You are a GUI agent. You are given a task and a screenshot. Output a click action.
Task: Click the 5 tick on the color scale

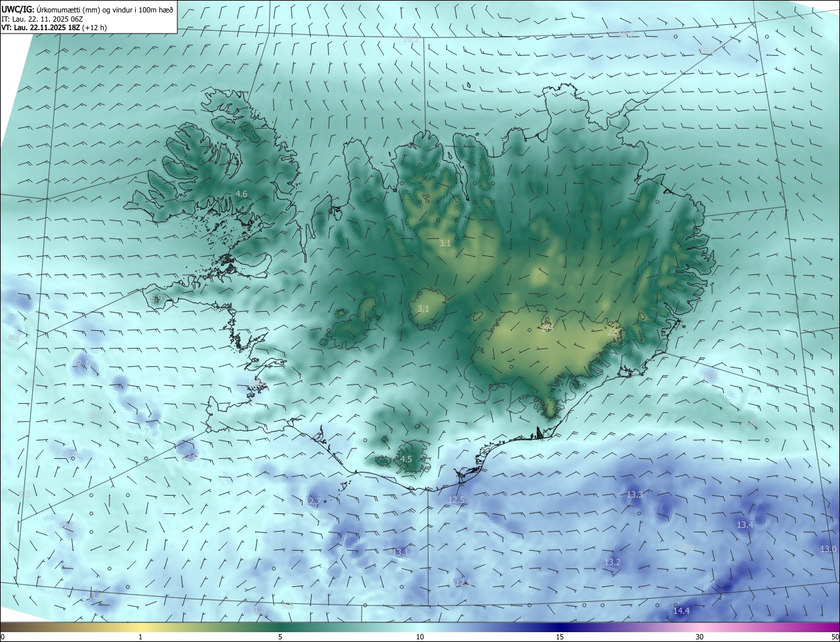coord(280,637)
